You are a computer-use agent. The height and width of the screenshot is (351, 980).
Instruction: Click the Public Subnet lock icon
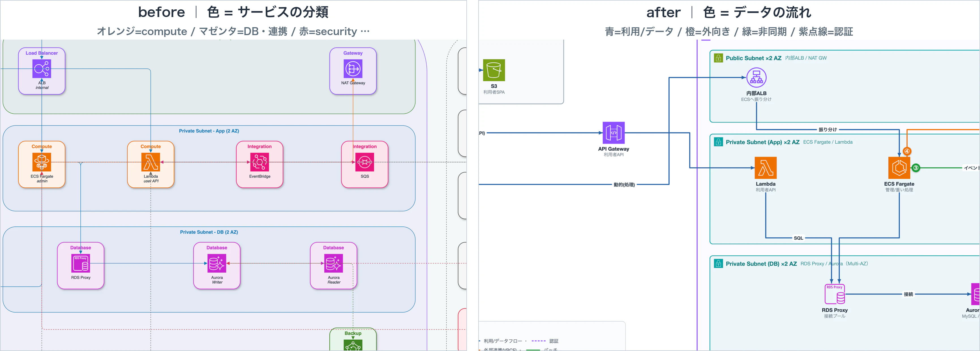718,58
